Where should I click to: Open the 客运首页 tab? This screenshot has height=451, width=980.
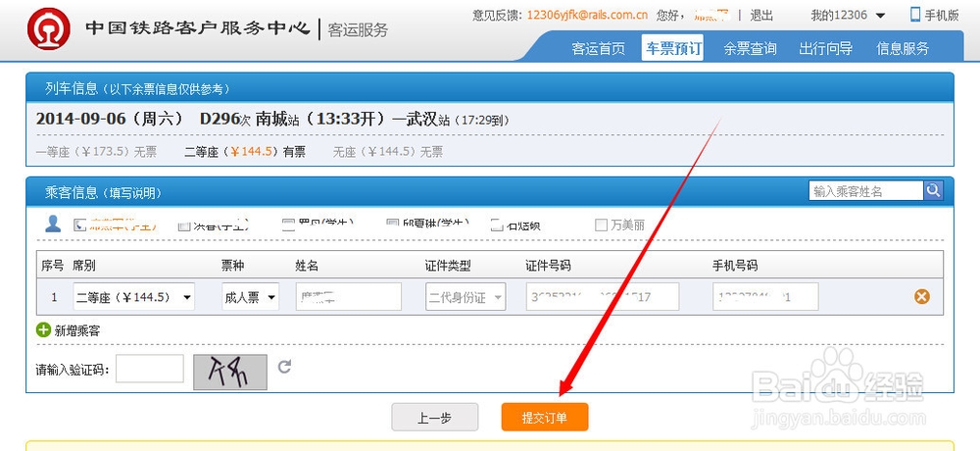click(598, 48)
